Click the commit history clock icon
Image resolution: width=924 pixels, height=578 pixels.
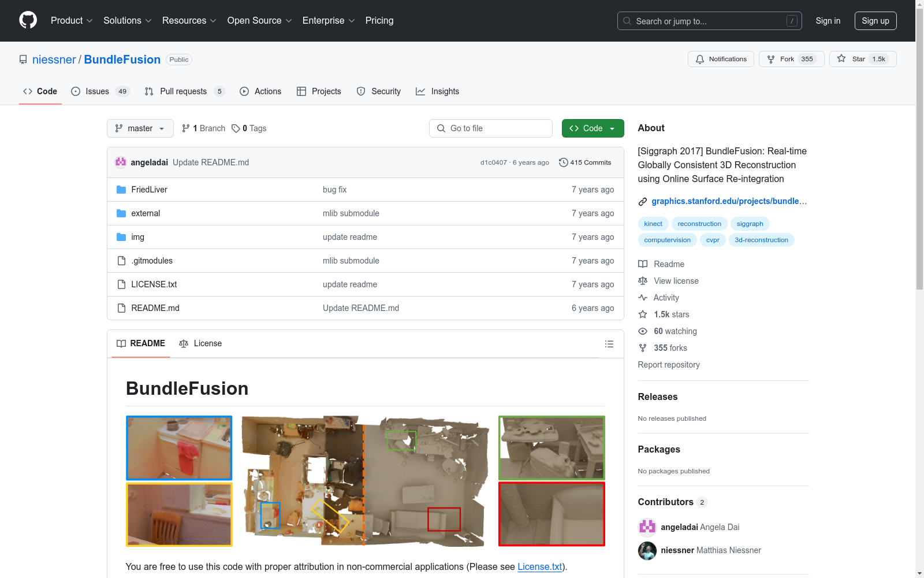[564, 162]
